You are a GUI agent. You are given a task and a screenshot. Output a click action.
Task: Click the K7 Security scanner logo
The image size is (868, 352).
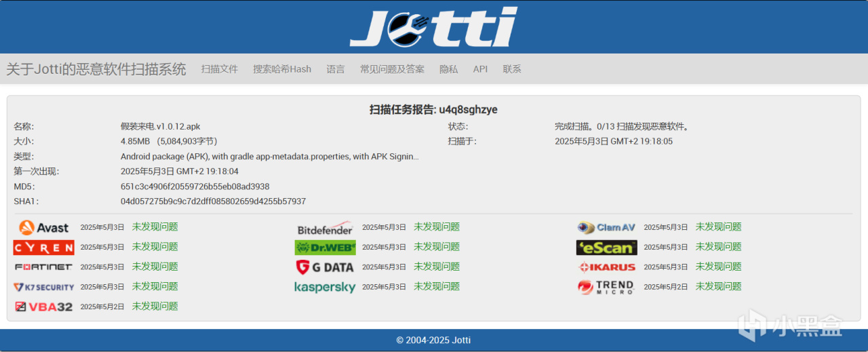point(44,287)
